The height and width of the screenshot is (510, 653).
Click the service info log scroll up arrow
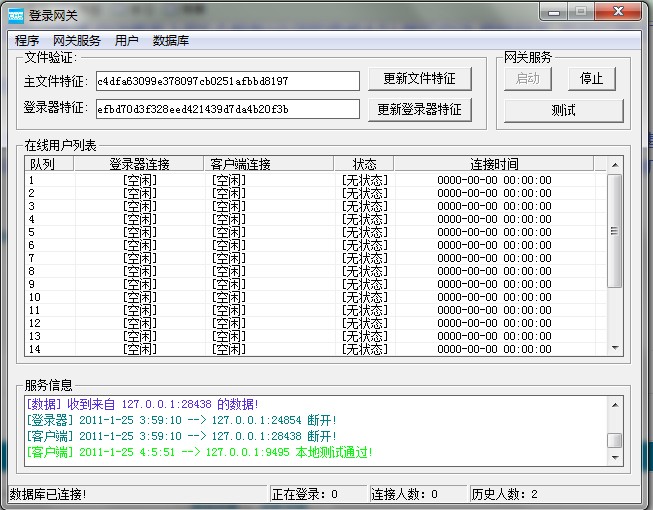pos(615,405)
